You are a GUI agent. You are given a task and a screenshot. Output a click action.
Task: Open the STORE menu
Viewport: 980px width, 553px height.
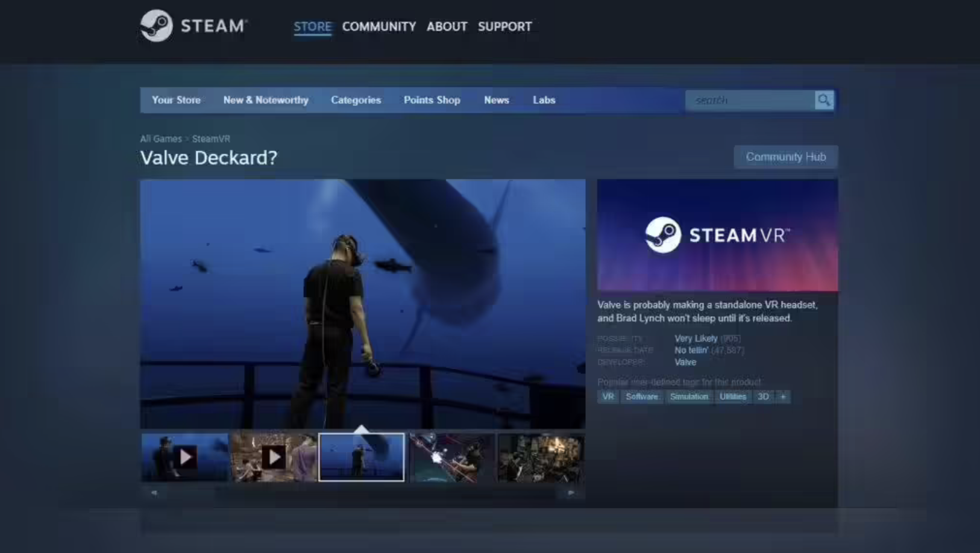pos(312,27)
